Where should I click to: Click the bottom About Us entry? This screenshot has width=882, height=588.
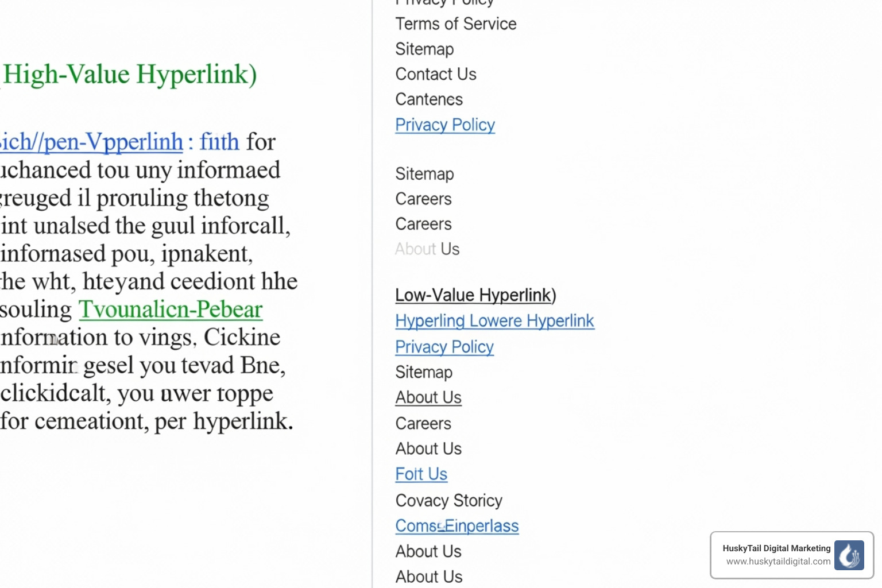point(428,577)
